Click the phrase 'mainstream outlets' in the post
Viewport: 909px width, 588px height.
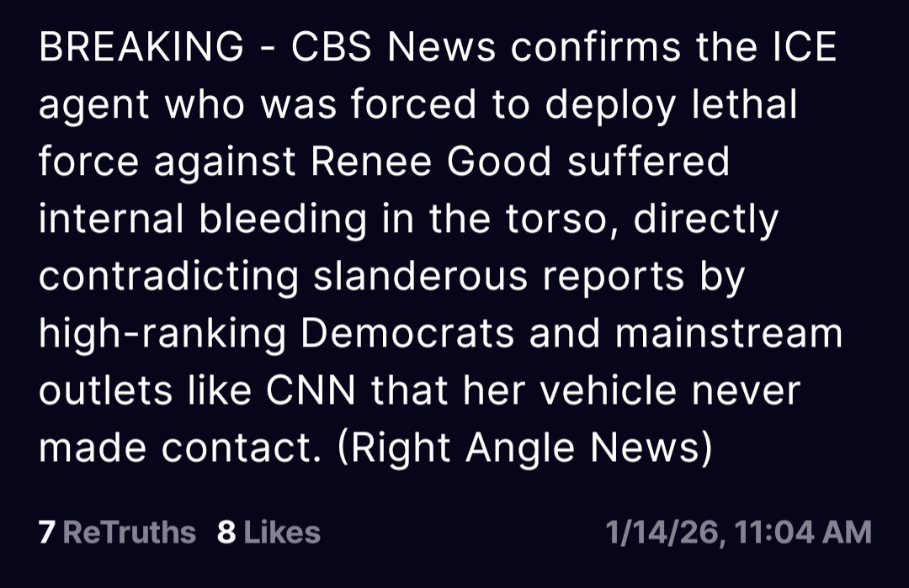click(x=728, y=333)
